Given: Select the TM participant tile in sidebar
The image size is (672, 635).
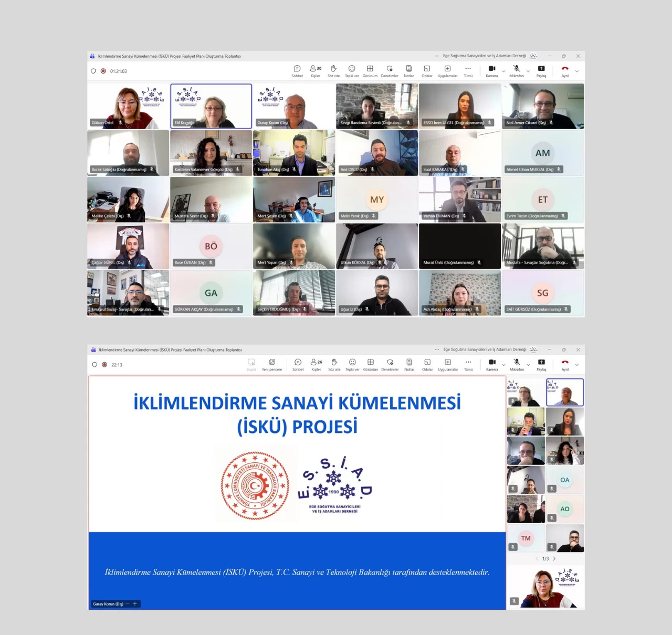Looking at the screenshot, I should 526,538.
